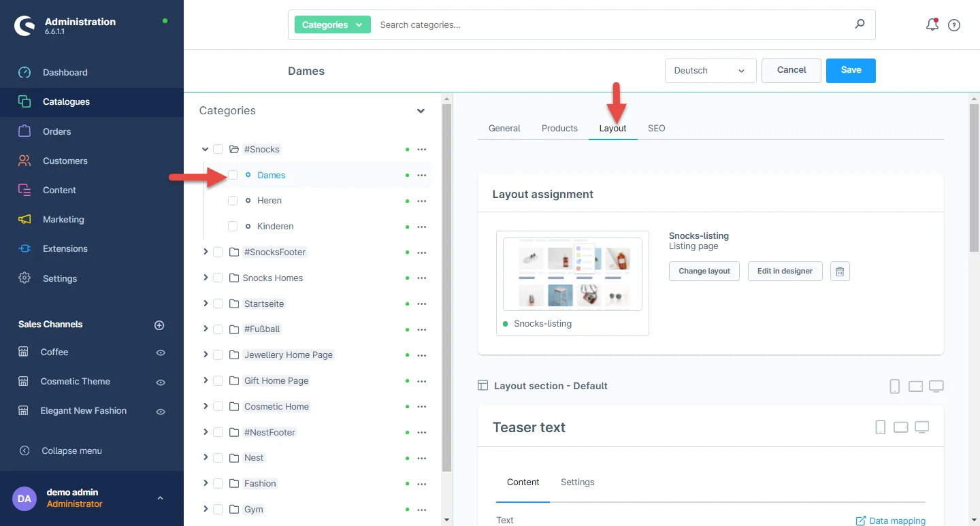Click the help question mark icon
Image resolution: width=980 pixels, height=526 pixels.
[954, 25]
